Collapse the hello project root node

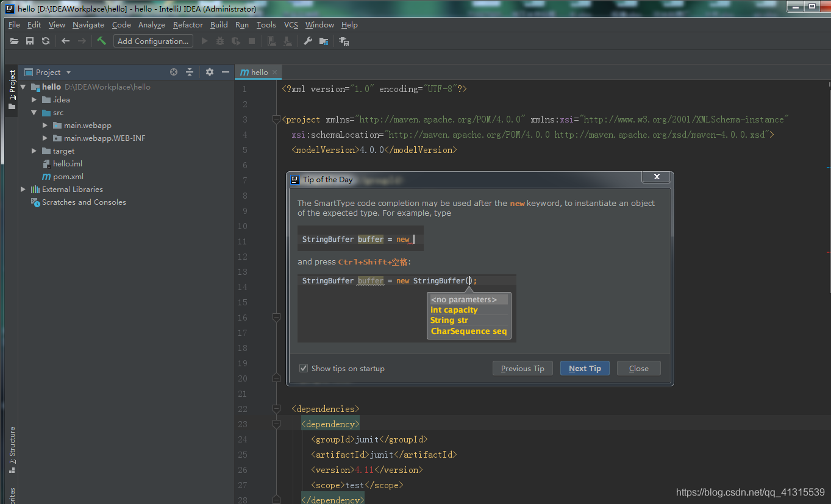click(x=23, y=87)
